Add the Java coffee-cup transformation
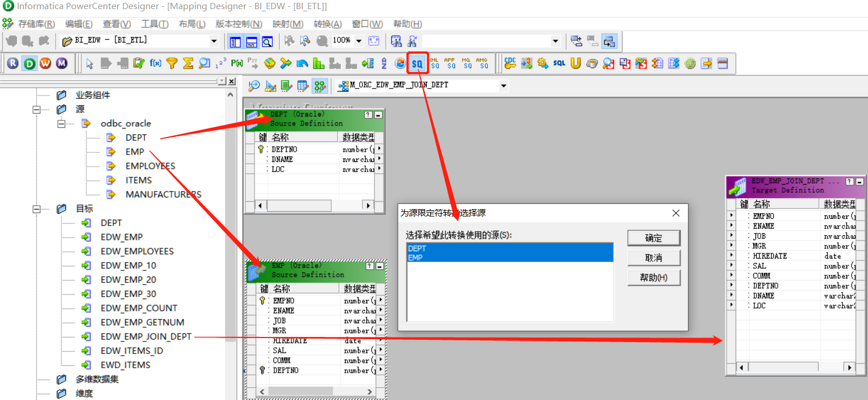 [x=592, y=64]
